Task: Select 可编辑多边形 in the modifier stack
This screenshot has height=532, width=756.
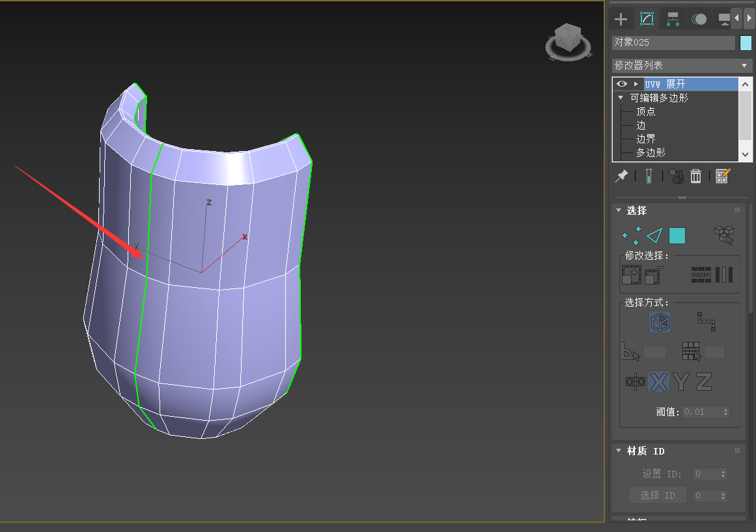Action: (x=658, y=98)
